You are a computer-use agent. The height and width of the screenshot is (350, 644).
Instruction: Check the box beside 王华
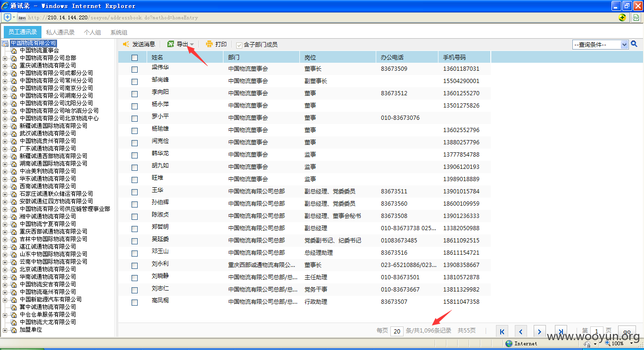click(135, 192)
